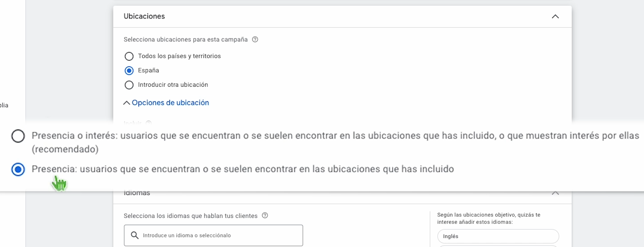Click 'Según las ubicaciones objetivo' suggestion text

(489, 218)
